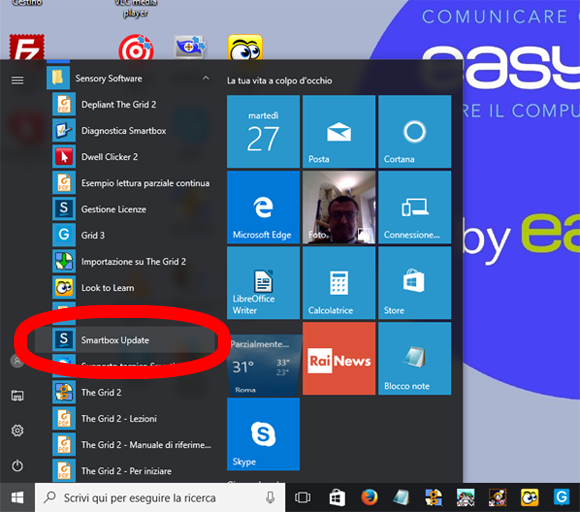Open Grid 3 taskbar icon
The image size is (580, 512).
561,498
